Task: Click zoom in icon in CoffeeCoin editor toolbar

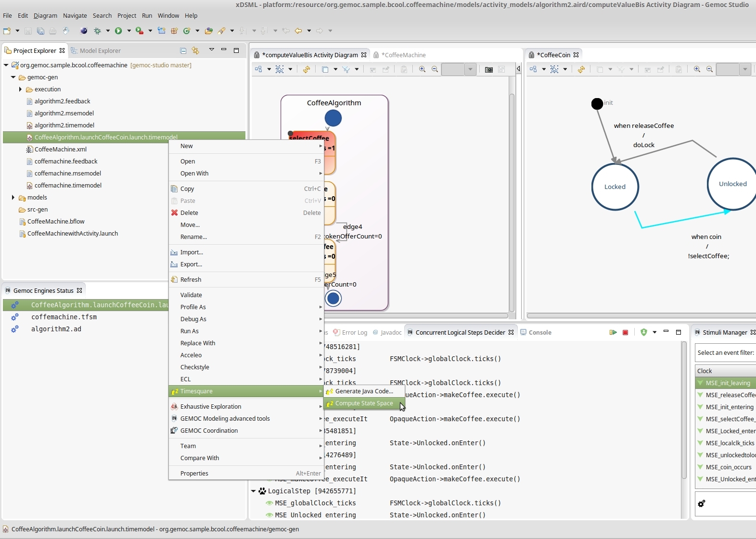Action: [697, 69]
